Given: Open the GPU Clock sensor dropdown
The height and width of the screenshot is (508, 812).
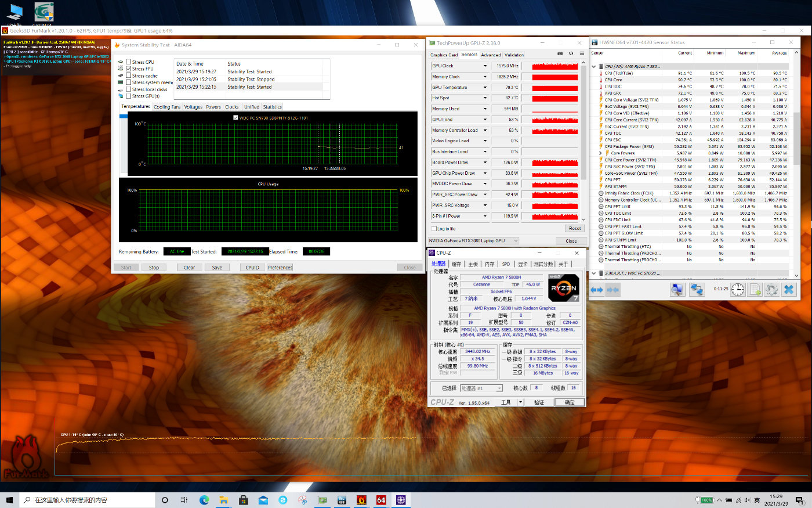Looking at the screenshot, I should 485,66.
